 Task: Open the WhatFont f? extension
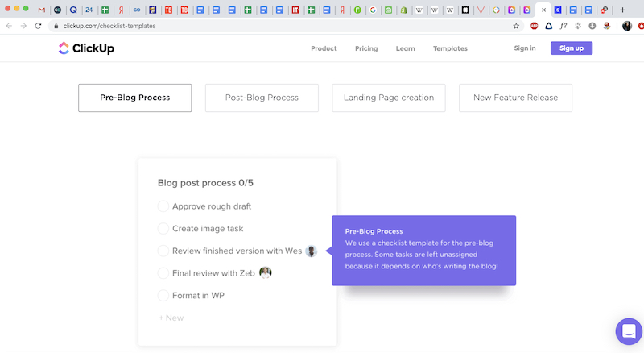[x=563, y=26]
